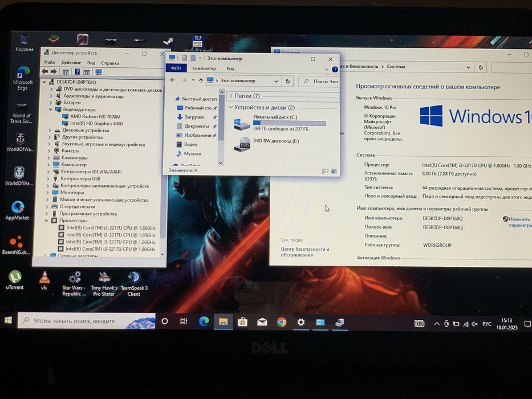The height and width of the screenshot is (399, 532).
Task: Collapse Устройства и диски (2) group
Action: click(231, 107)
